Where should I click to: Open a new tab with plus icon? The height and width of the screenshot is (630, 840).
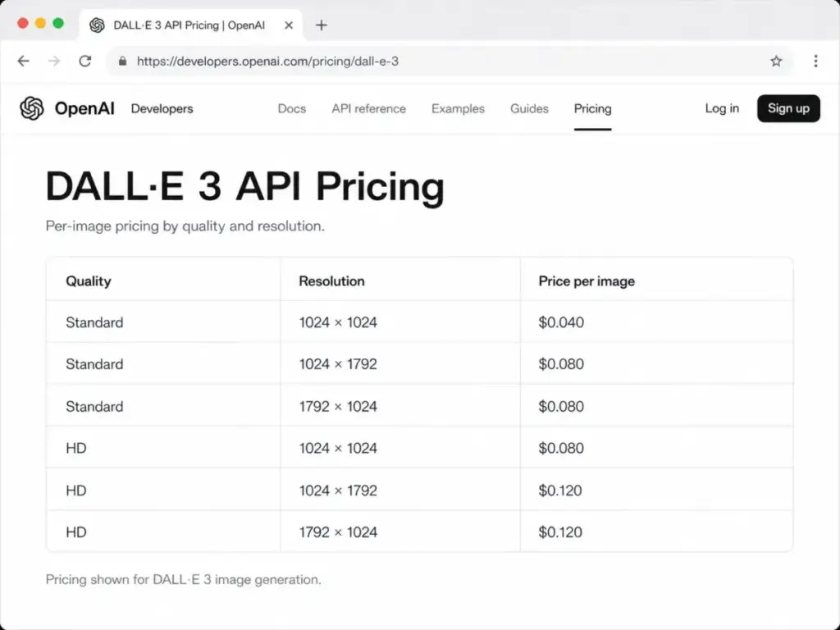pos(322,25)
